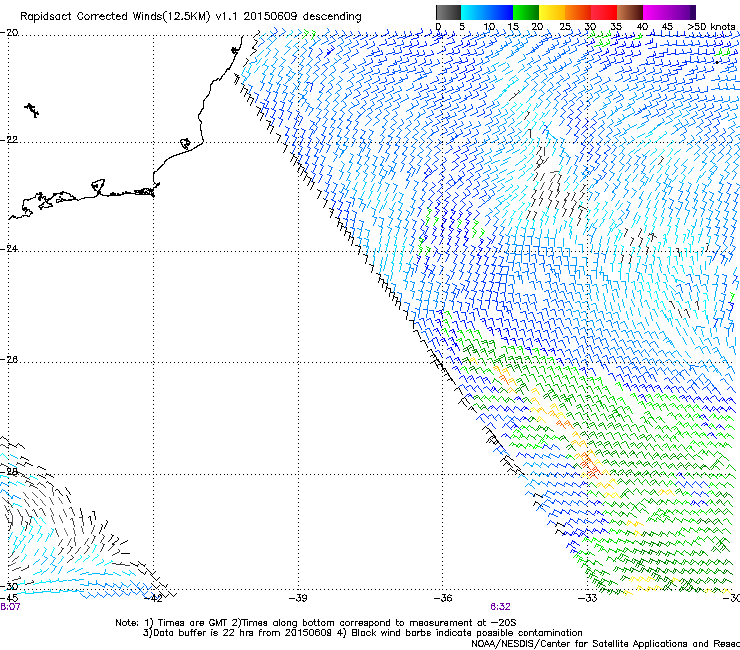Click the brown 35-40 knots legend color

(630, 12)
